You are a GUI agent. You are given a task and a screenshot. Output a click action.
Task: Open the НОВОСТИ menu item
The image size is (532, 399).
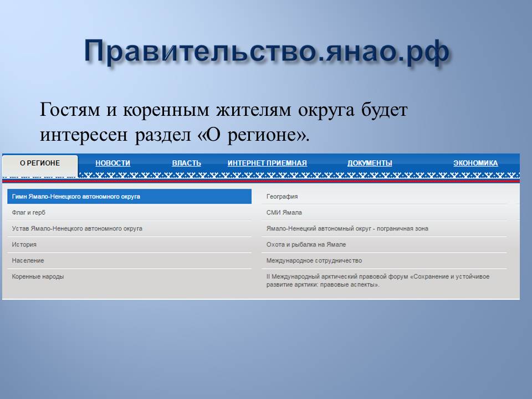click(x=112, y=163)
